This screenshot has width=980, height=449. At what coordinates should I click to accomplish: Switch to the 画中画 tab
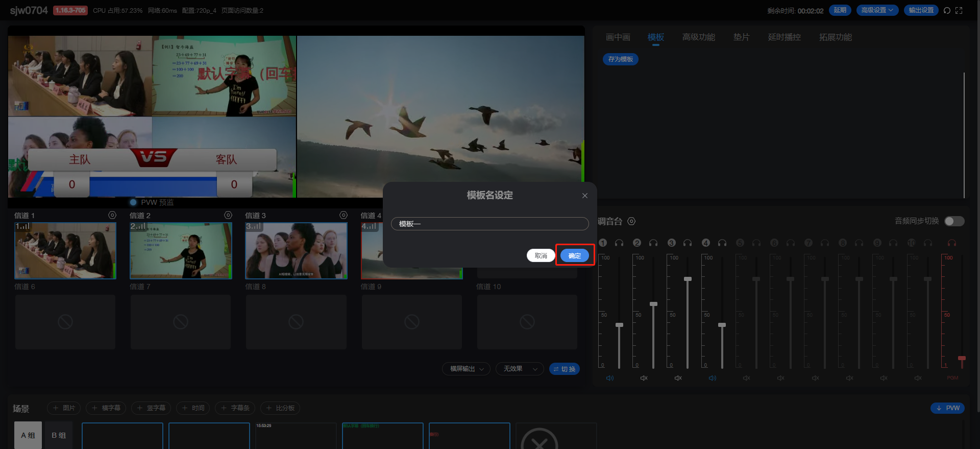[618, 37]
